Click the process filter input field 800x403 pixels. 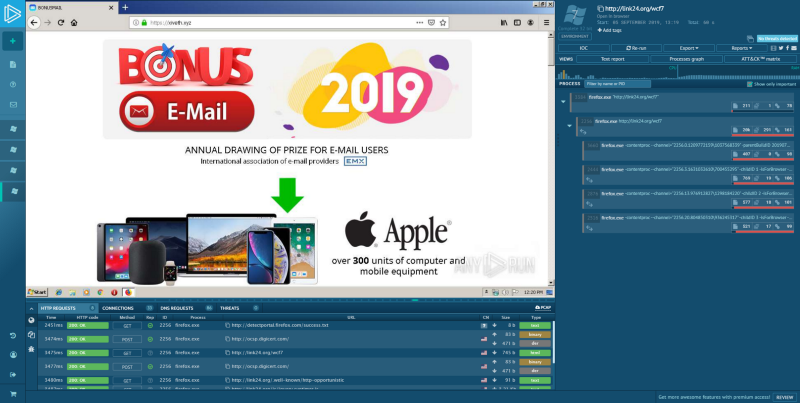tap(617, 84)
